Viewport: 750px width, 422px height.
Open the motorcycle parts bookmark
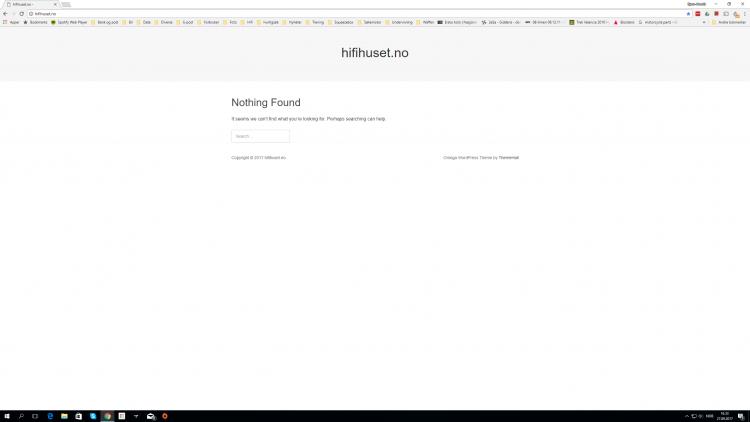coord(657,22)
